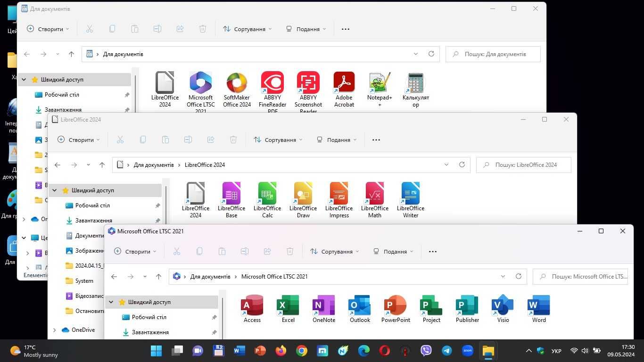Open the Publisher shortcut
Viewport: 644px width, 362px height.
(467, 309)
